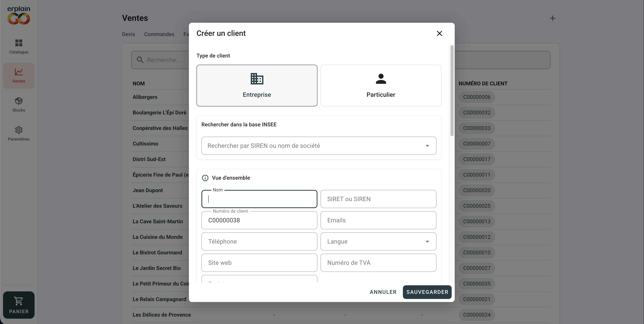Click the Annuler button
Image resolution: width=644 pixels, height=324 pixels.
[x=383, y=292]
